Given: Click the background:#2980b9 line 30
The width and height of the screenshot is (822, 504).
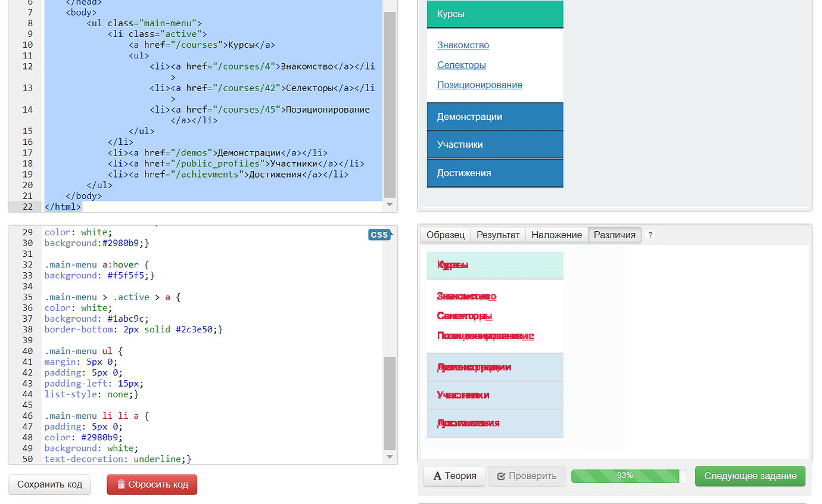Looking at the screenshot, I should pos(96,243).
